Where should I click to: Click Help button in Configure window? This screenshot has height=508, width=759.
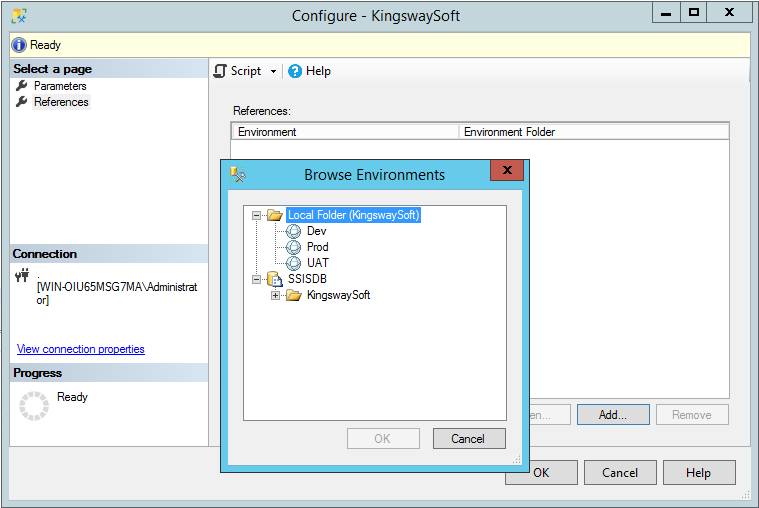(x=698, y=473)
